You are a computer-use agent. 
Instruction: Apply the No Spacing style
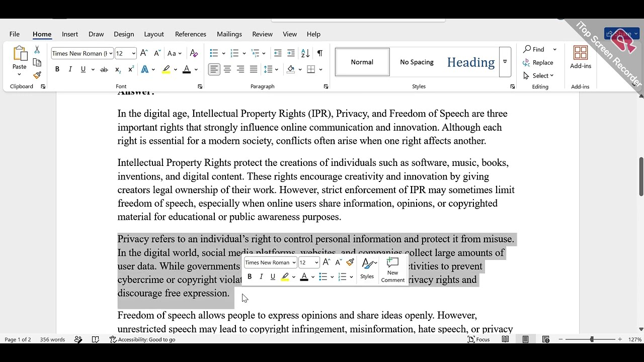point(417,62)
